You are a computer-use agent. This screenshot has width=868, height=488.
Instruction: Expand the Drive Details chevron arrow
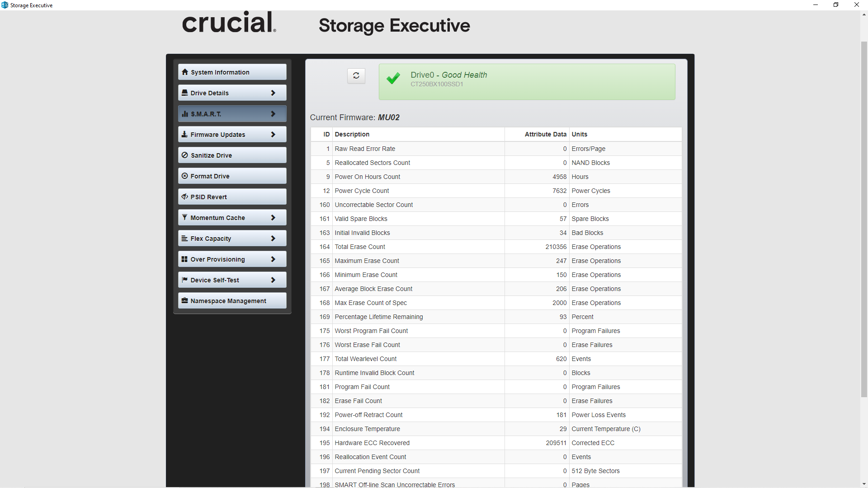[x=273, y=93]
